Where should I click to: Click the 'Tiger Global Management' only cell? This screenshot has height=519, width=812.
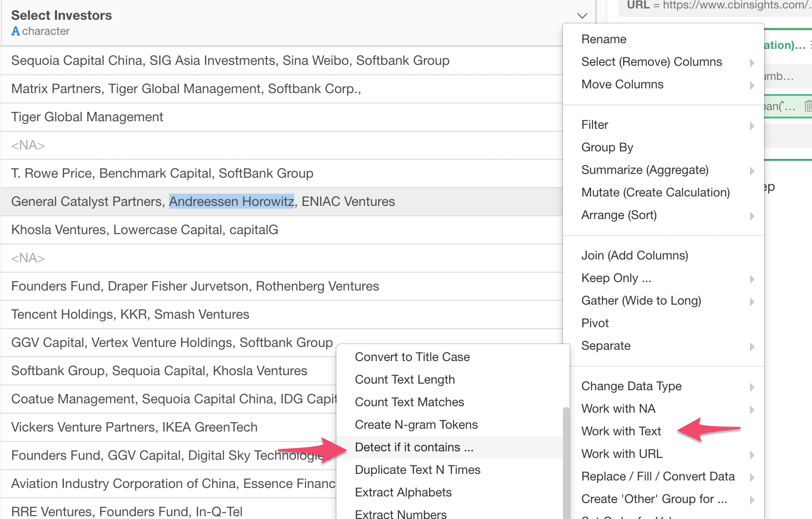(282, 117)
